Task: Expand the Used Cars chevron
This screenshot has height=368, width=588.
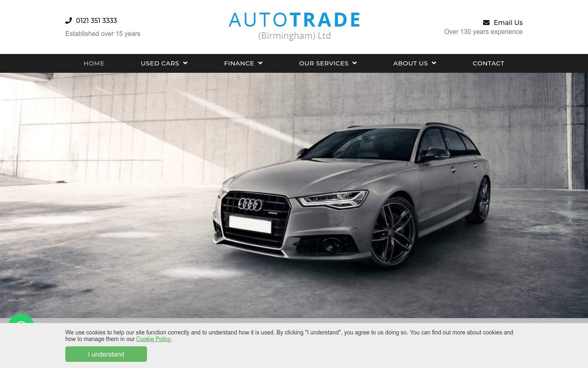Action: coord(185,63)
